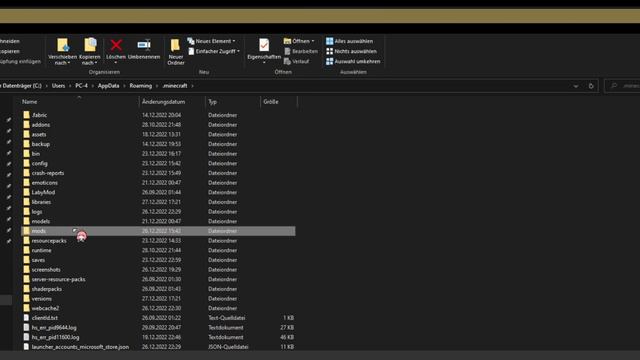
Task: Create a folder with Neuer Ordner
Action: (176, 52)
